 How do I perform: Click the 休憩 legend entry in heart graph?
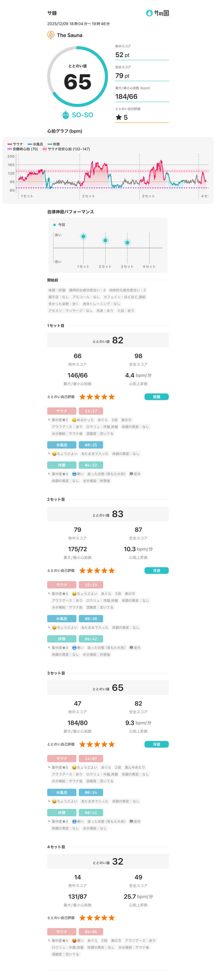[54, 144]
